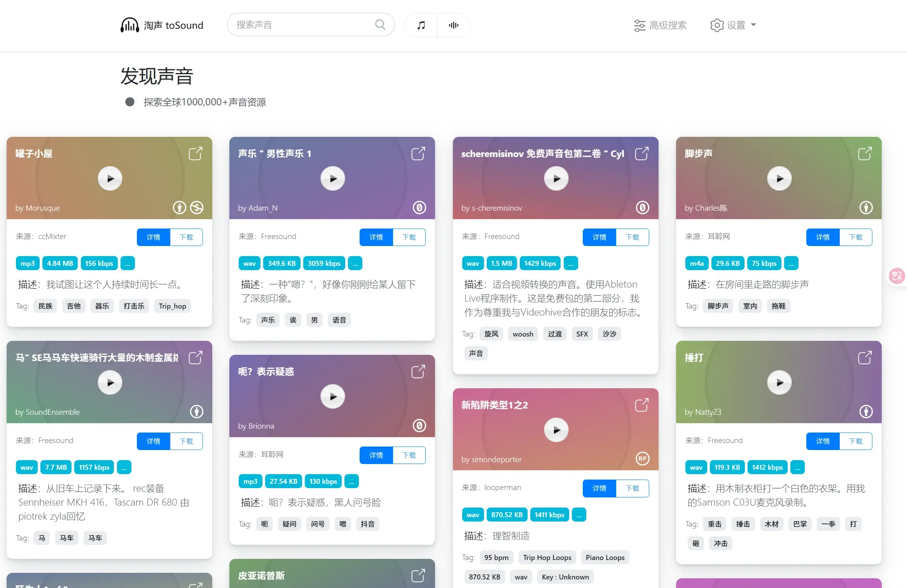907x588 pixels.
Task: Click the info icon on 脚步声 card
Action: (866, 208)
